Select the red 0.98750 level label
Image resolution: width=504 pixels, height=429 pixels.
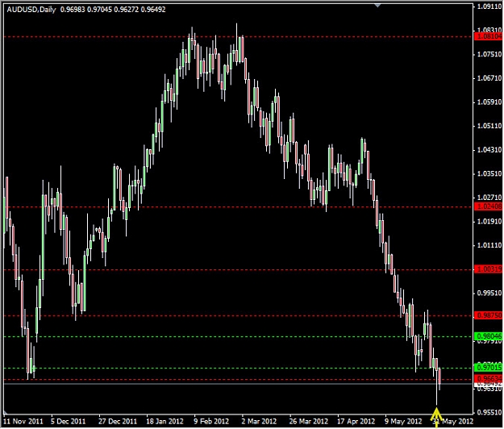coord(489,315)
